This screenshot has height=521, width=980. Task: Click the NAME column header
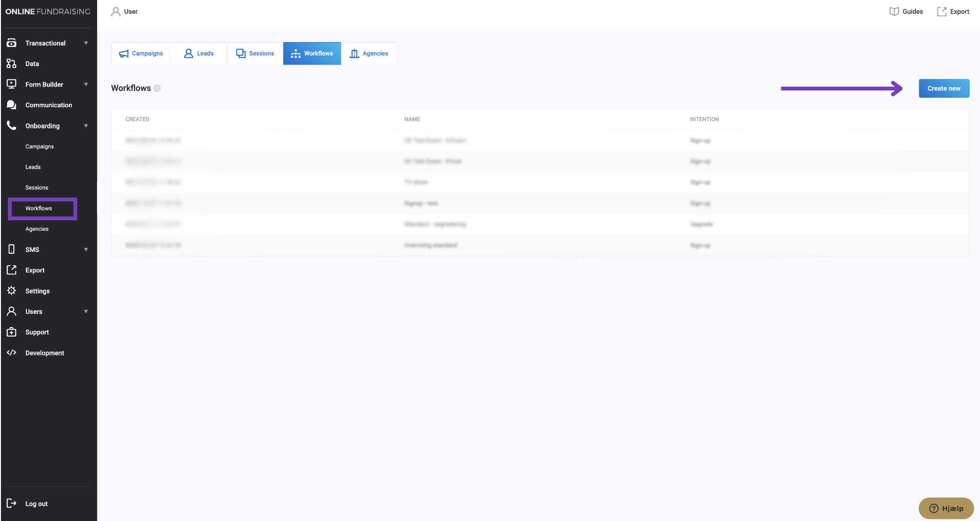(x=412, y=119)
